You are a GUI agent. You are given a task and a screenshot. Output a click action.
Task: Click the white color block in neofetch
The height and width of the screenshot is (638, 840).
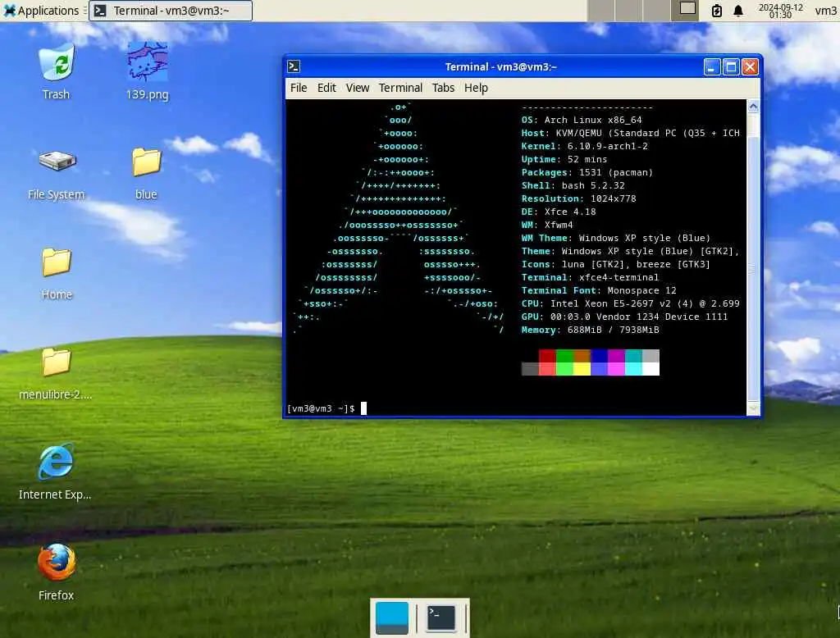(651, 369)
